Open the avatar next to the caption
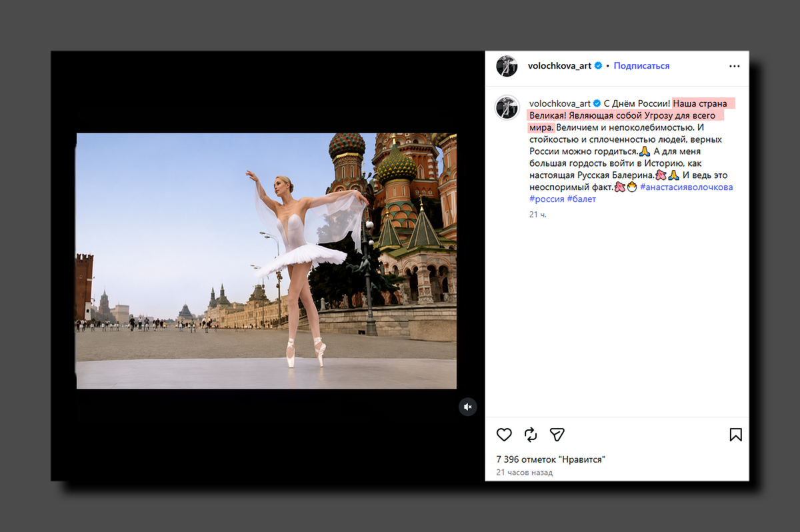Viewport: 800px width, 532px height. [507, 107]
